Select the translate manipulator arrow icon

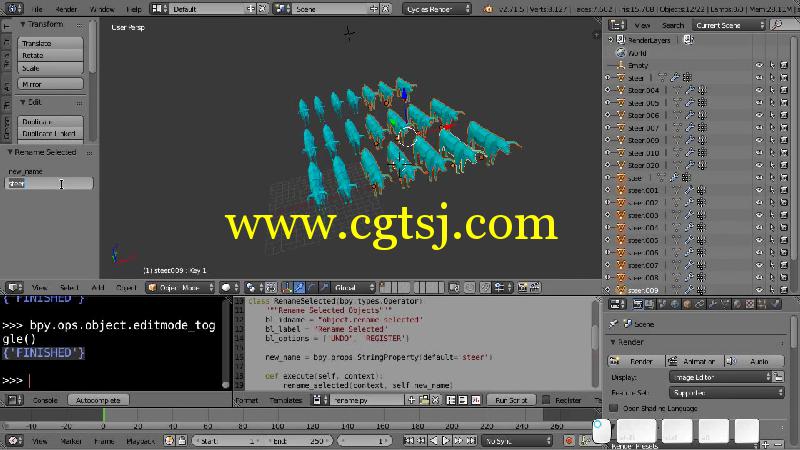point(299,288)
